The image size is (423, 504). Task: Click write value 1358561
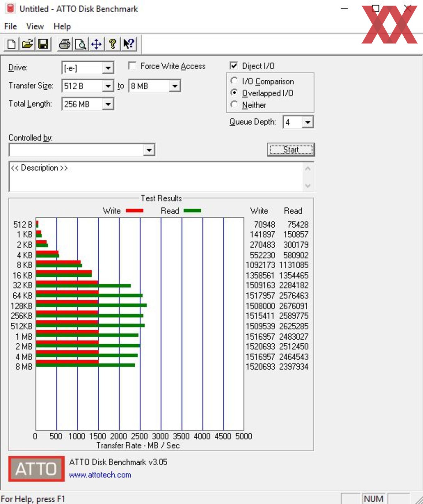coord(260,275)
